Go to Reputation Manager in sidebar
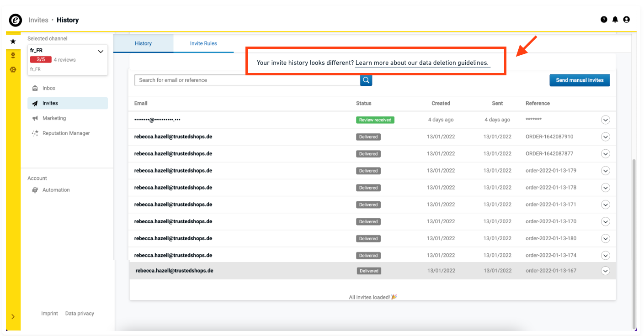Image resolution: width=644 pixels, height=336 pixels. click(66, 133)
